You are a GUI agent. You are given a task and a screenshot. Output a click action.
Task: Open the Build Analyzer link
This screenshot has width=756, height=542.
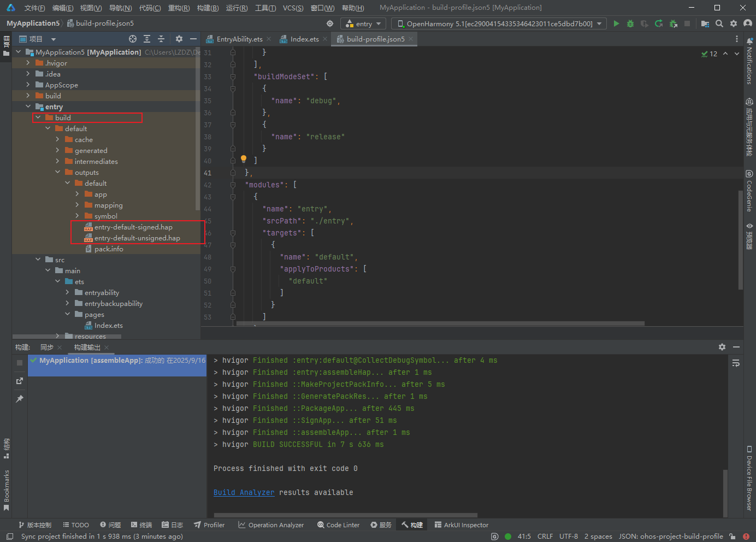244,492
